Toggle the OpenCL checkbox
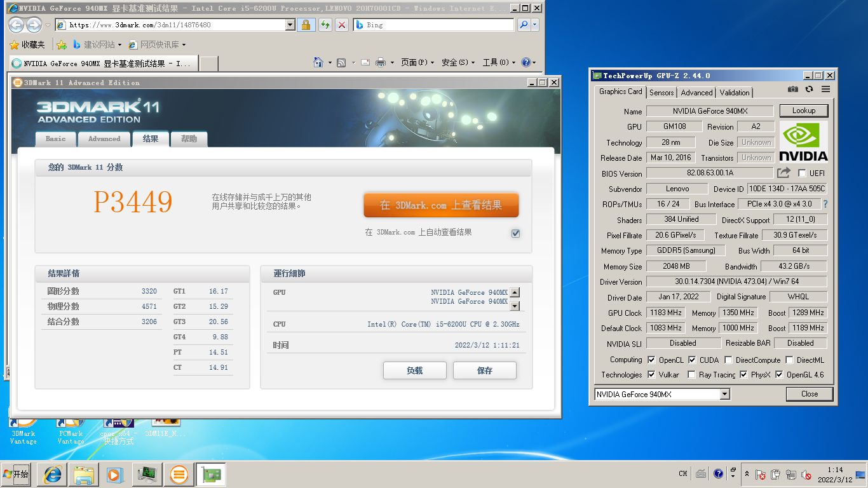The width and height of the screenshot is (868, 488). (x=651, y=360)
